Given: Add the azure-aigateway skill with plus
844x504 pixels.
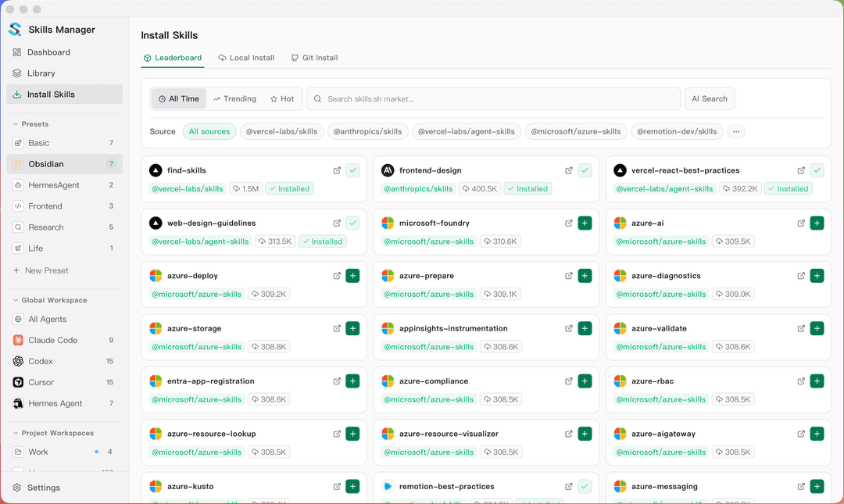Looking at the screenshot, I should click(817, 434).
